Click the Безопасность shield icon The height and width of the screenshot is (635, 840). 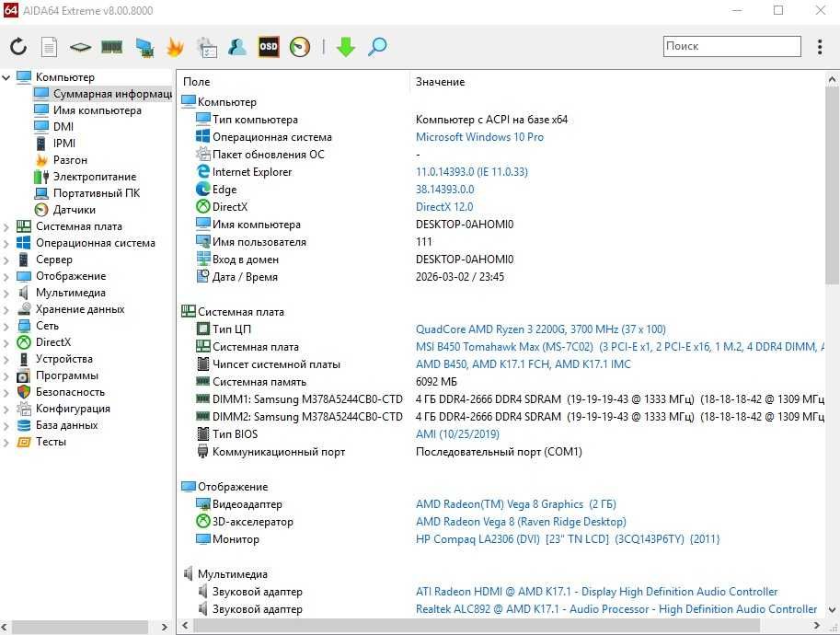click(24, 392)
